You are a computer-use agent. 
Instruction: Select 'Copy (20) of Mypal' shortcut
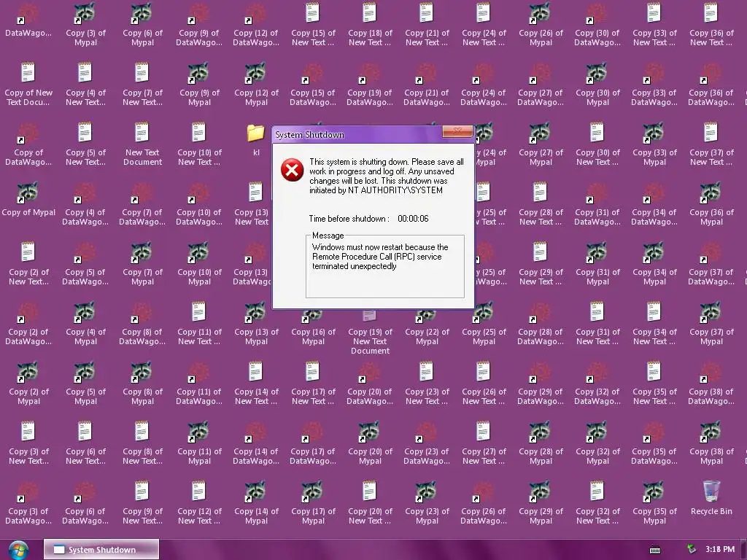(370, 443)
